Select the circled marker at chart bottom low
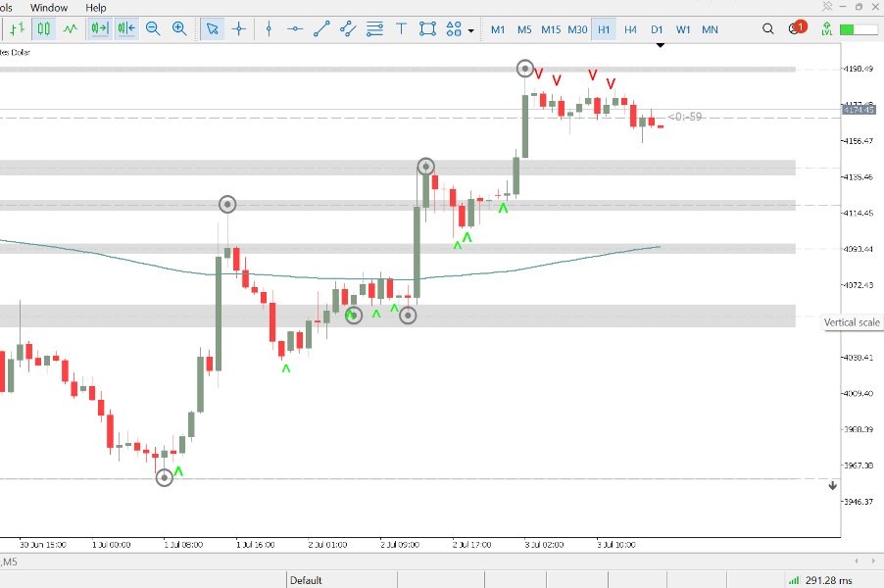The image size is (884, 588). pos(164,478)
